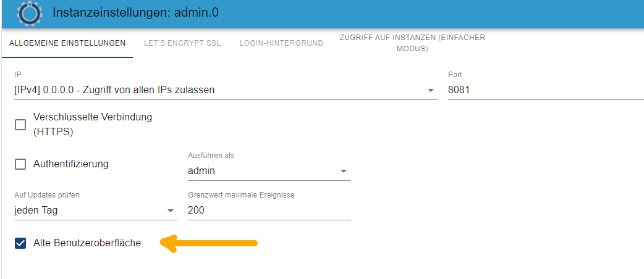Click the Instanzeinstellungen: admin.0 title
644x279 pixels.
coord(135,13)
